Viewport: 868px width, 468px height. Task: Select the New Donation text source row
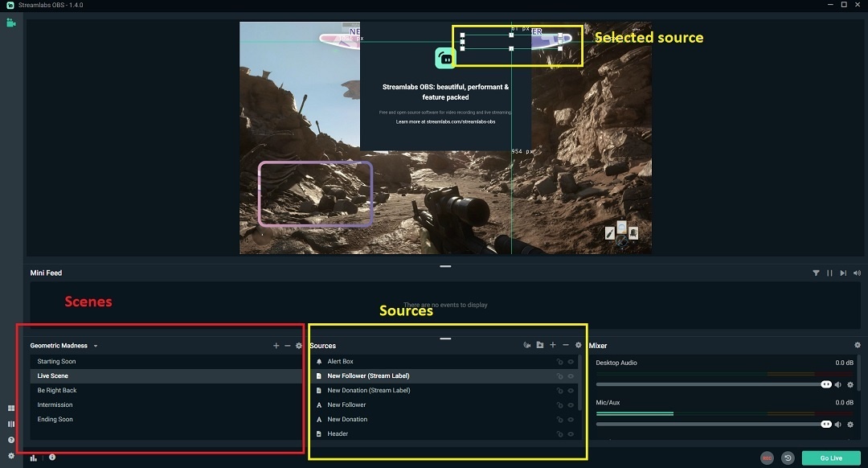coord(443,419)
